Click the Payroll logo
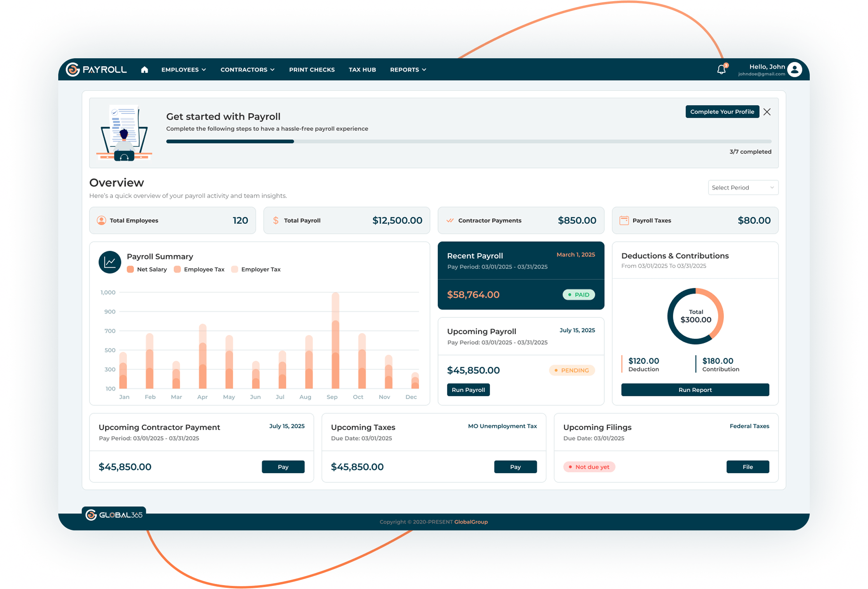The height and width of the screenshot is (589, 868). [97, 69]
